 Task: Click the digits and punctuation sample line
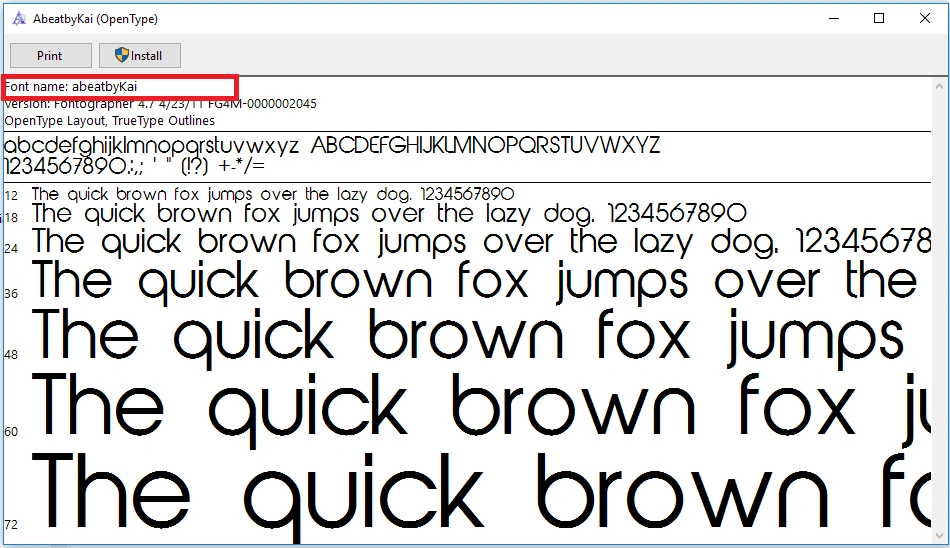[135, 166]
